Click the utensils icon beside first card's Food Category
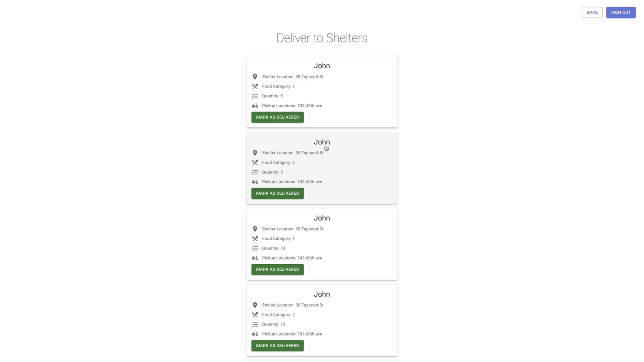 pyautogui.click(x=255, y=86)
